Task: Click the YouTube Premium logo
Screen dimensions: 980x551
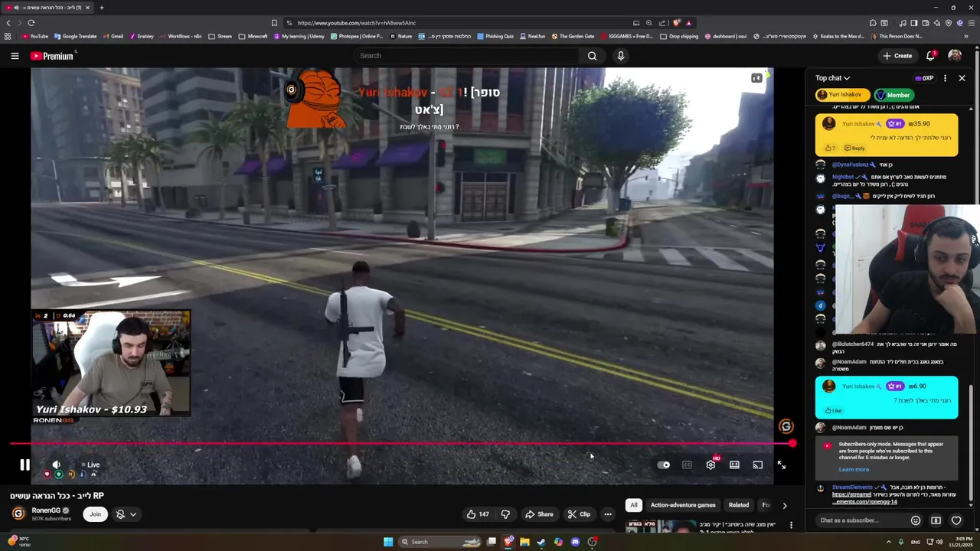Action: pyautogui.click(x=52, y=56)
